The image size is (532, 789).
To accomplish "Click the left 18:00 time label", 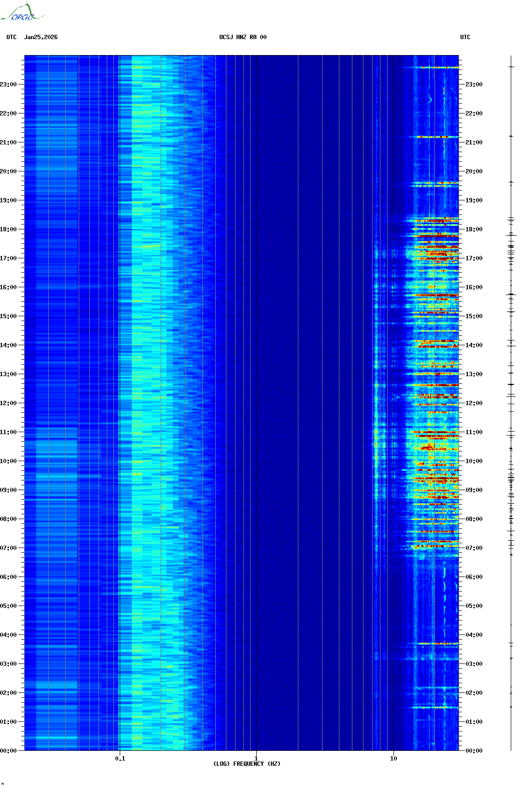I will pos(8,229).
